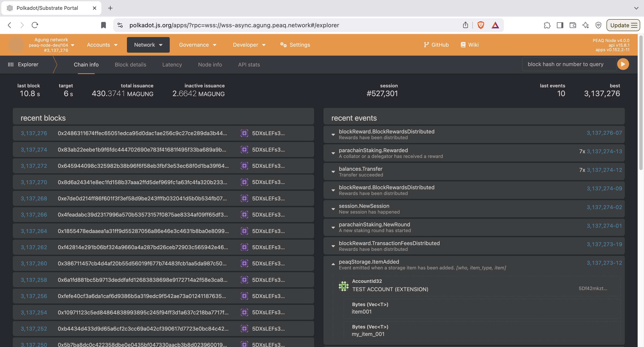
Task: Click the Brave Wallet icon in toolbar
Action: click(572, 25)
